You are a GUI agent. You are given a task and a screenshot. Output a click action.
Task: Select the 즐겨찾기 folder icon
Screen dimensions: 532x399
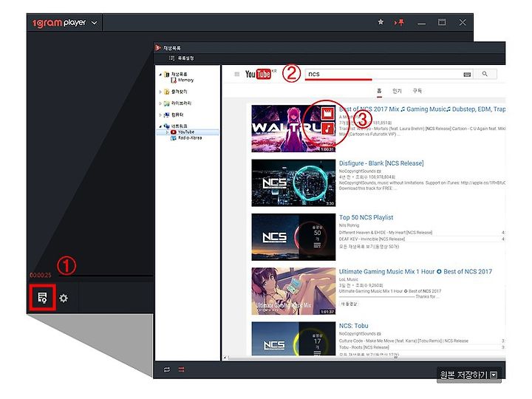[166, 92]
